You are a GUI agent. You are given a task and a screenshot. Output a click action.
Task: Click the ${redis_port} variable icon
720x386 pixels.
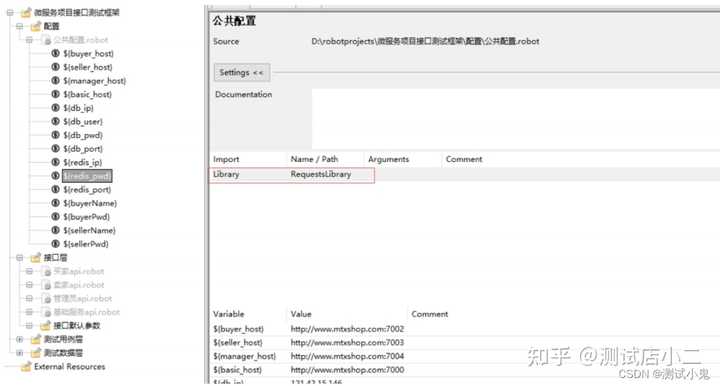56,190
